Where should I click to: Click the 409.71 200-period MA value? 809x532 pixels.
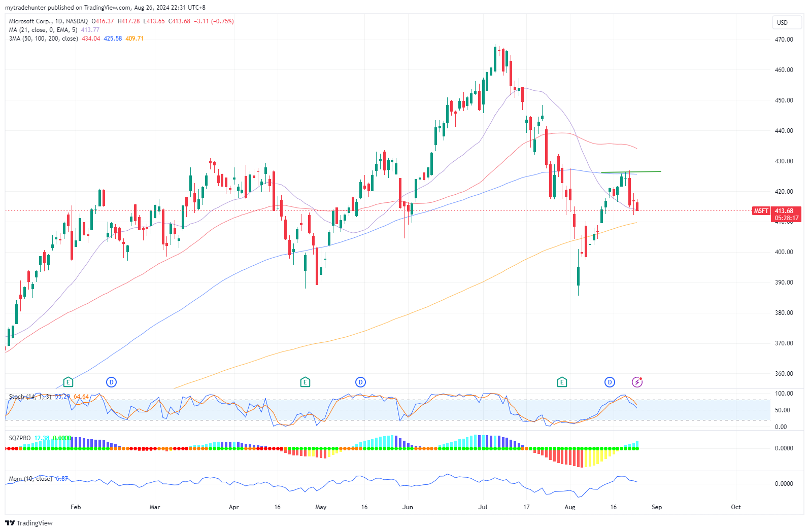coord(134,39)
